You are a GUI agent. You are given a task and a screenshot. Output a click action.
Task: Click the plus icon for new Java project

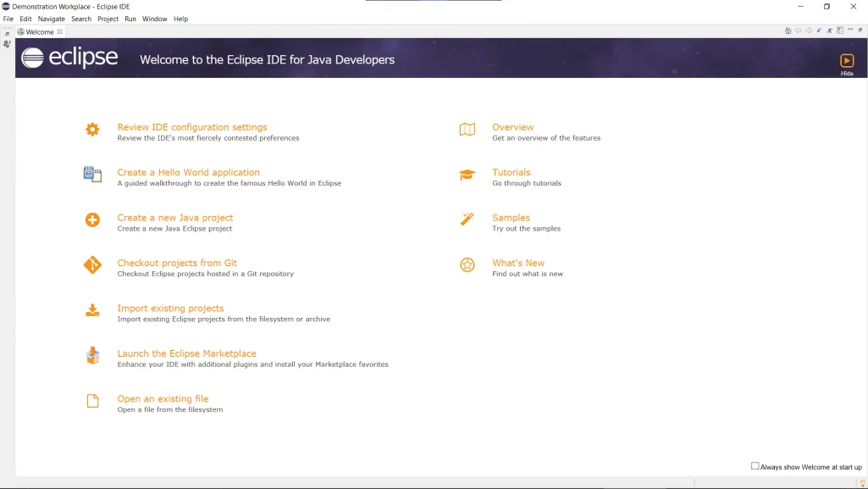92,219
